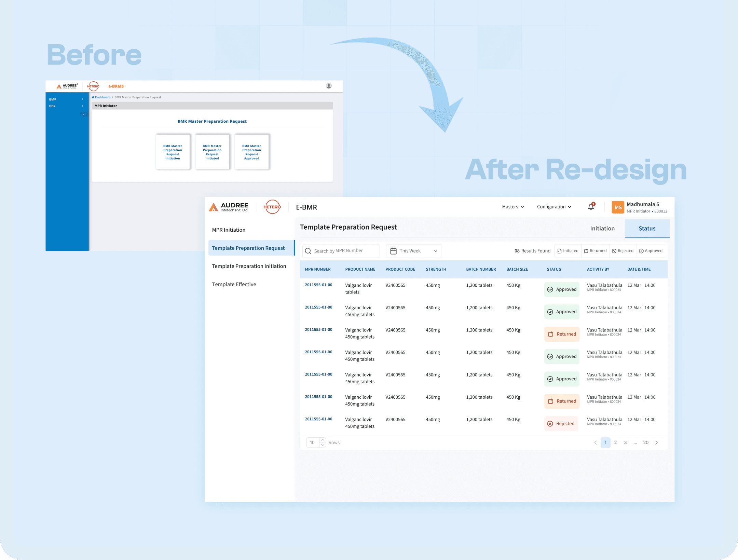Open the Masters dropdown

click(512, 207)
